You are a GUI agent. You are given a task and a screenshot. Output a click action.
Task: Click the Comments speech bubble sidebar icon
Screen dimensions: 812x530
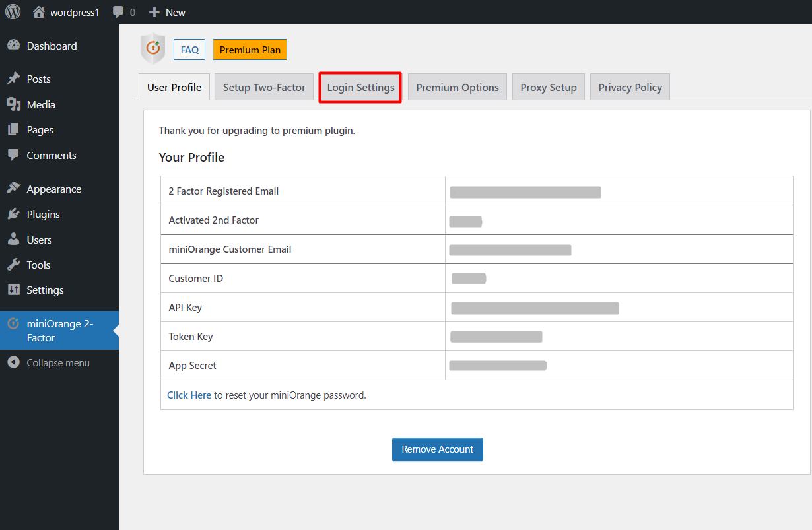tap(13, 155)
